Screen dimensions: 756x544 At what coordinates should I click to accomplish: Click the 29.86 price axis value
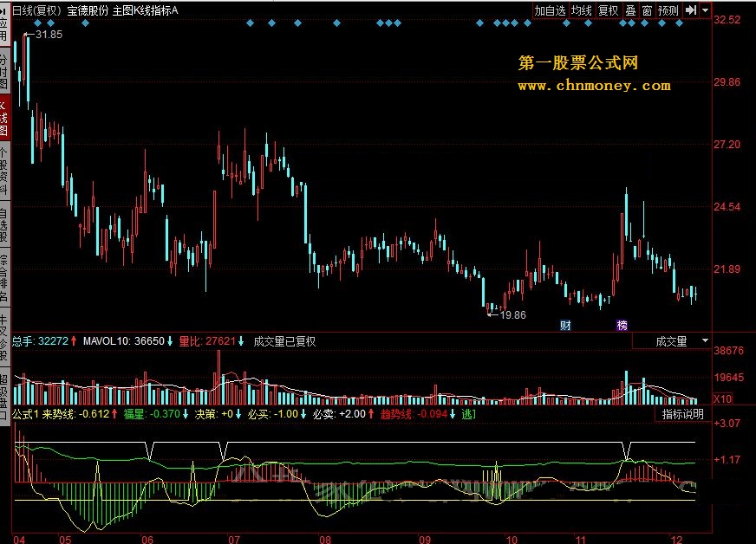(727, 82)
